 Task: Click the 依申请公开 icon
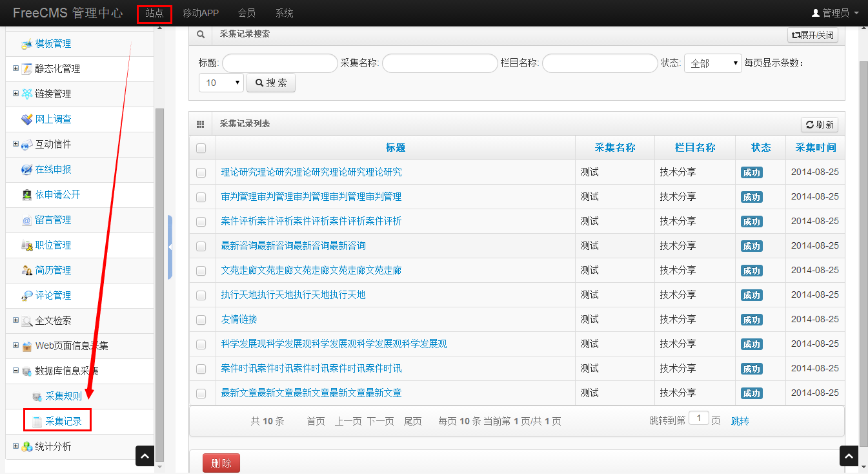pos(26,195)
